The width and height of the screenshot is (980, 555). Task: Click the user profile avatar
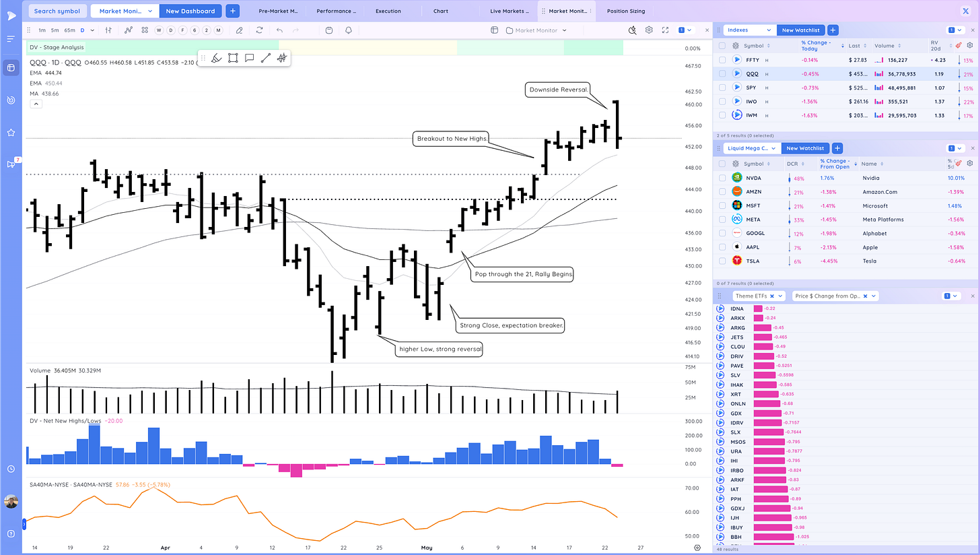[11, 502]
